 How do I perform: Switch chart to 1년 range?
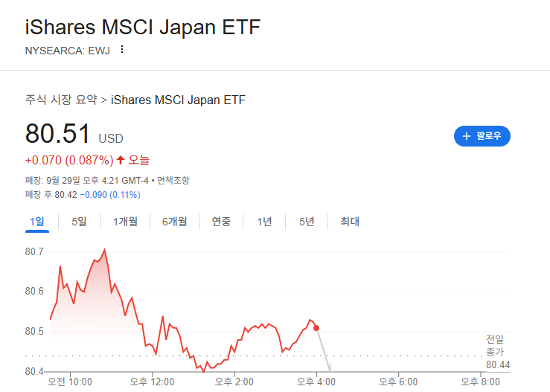pos(264,222)
